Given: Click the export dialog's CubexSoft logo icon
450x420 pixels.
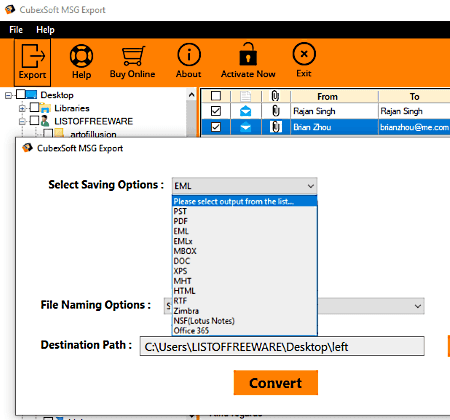Looking at the screenshot, I should (27, 148).
